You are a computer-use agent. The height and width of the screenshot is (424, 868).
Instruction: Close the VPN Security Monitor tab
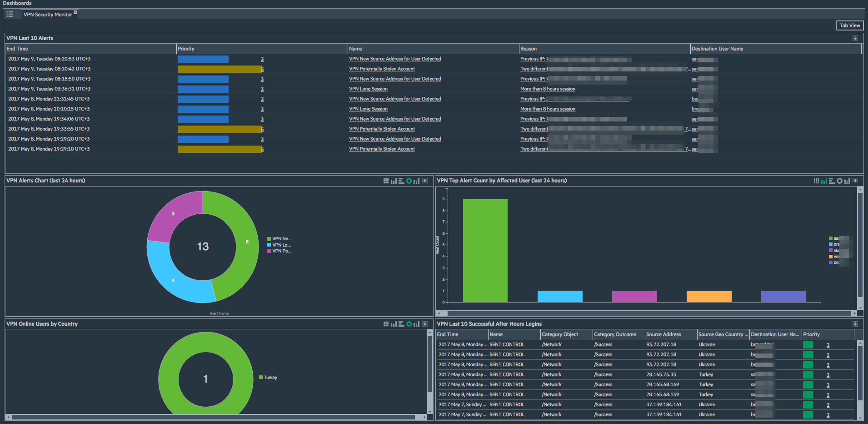75,12
